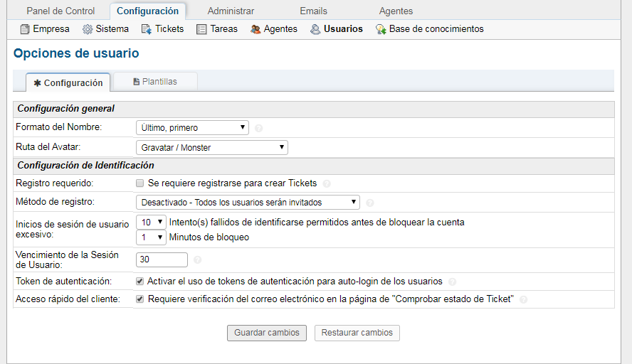The height and width of the screenshot is (364, 632).
Task: Click help icon beside Método de registro dropdown
Action: (x=370, y=203)
